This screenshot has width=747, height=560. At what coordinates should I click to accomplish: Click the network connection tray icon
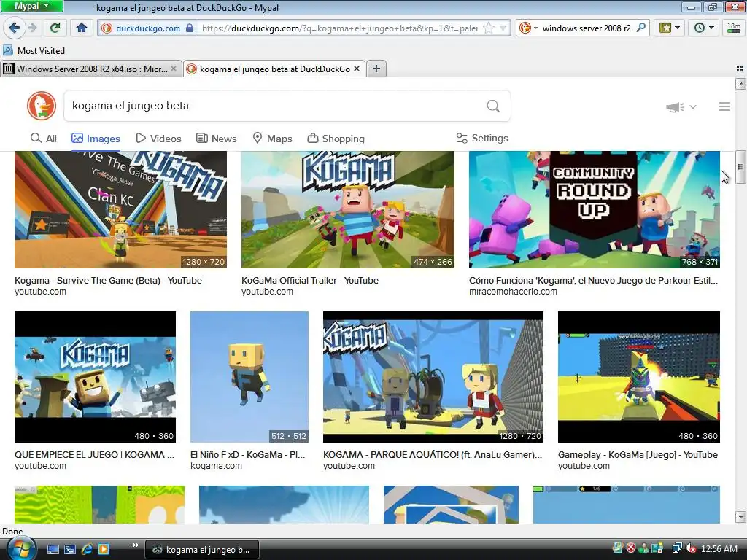[x=677, y=548]
